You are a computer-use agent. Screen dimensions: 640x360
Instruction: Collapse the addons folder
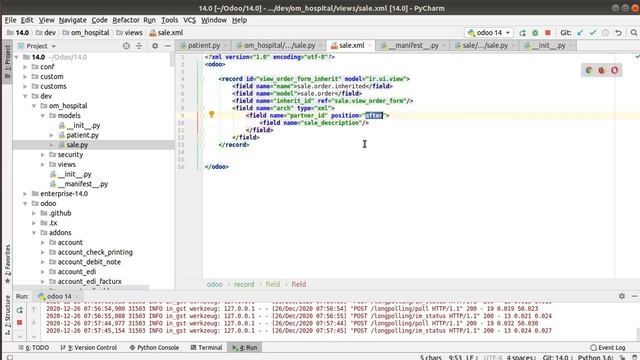[x=34, y=233]
